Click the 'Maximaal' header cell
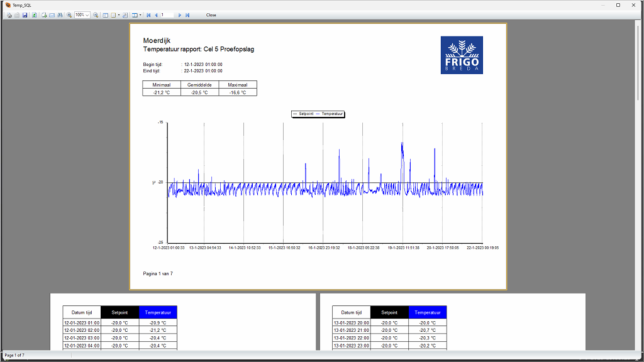Screen dimensions: 644x362 [x=238, y=85]
